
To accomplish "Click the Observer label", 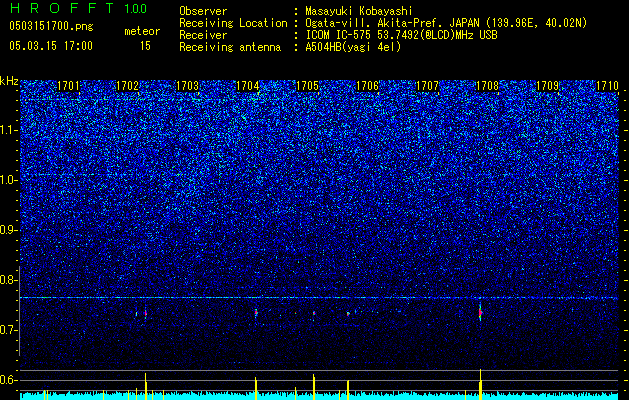I will click(x=203, y=12).
